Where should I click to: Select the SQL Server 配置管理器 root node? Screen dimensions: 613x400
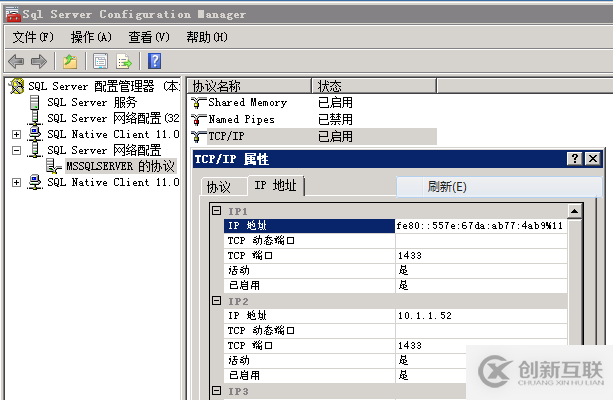tap(104, 86)
